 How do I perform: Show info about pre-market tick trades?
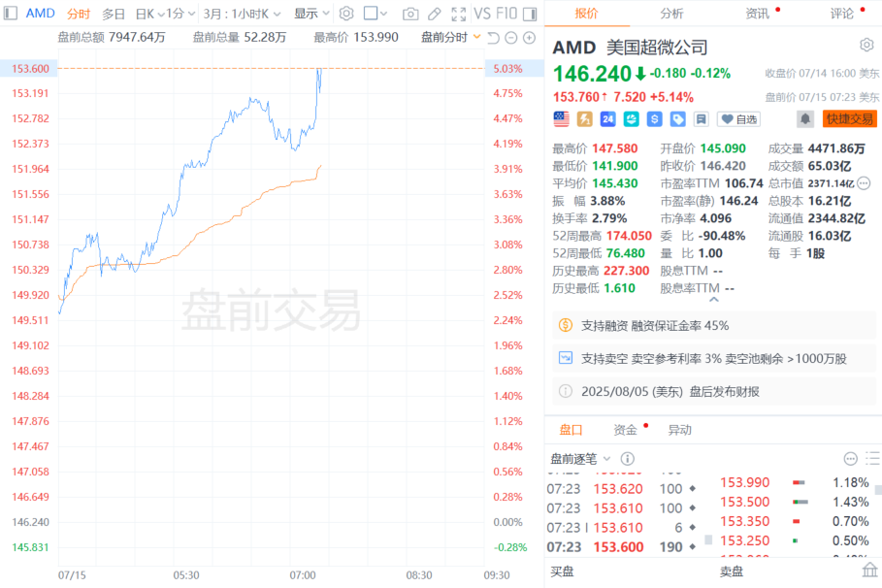pos(627,459)
